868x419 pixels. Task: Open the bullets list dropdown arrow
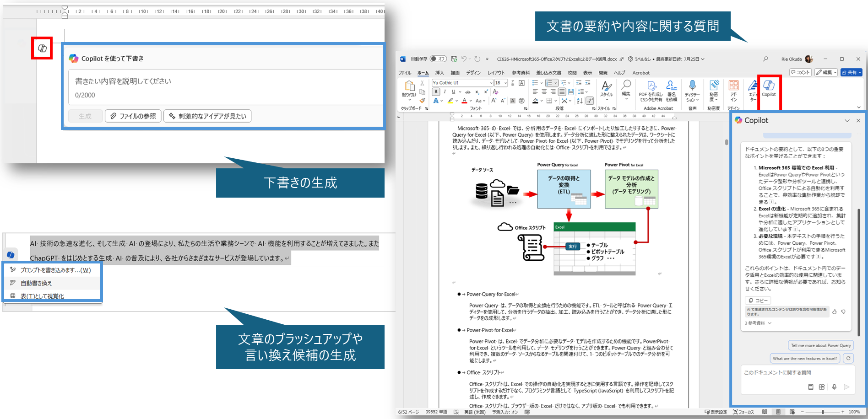(542, 83)
